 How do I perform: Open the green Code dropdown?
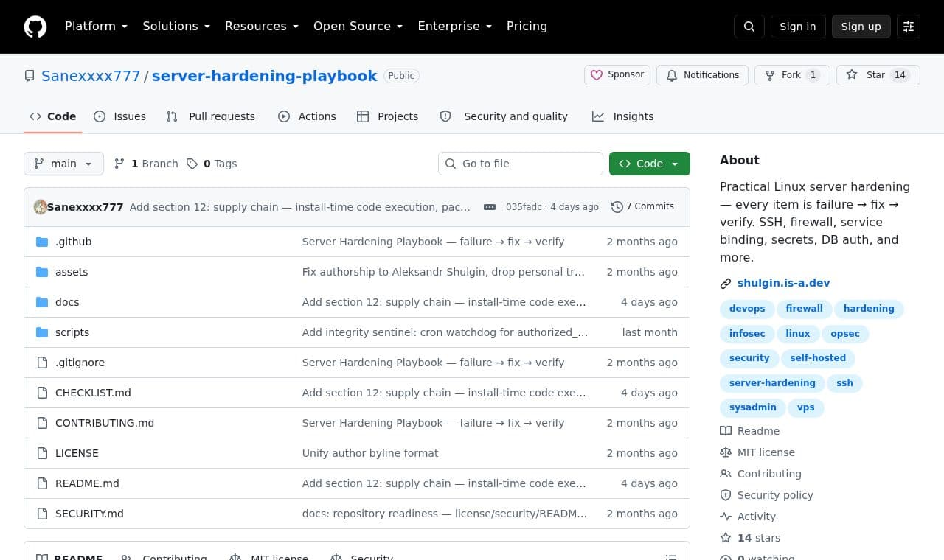pyautogui.click(x=650, y=164)
